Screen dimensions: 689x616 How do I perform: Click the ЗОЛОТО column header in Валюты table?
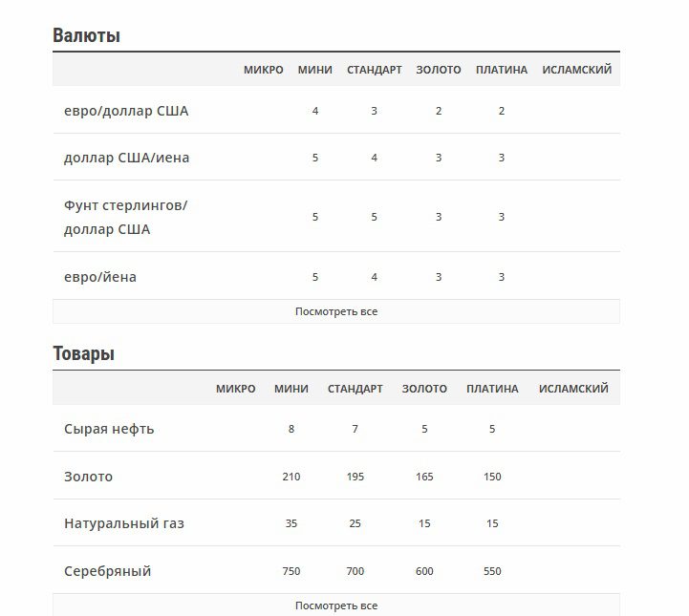(x=438, y=70)
